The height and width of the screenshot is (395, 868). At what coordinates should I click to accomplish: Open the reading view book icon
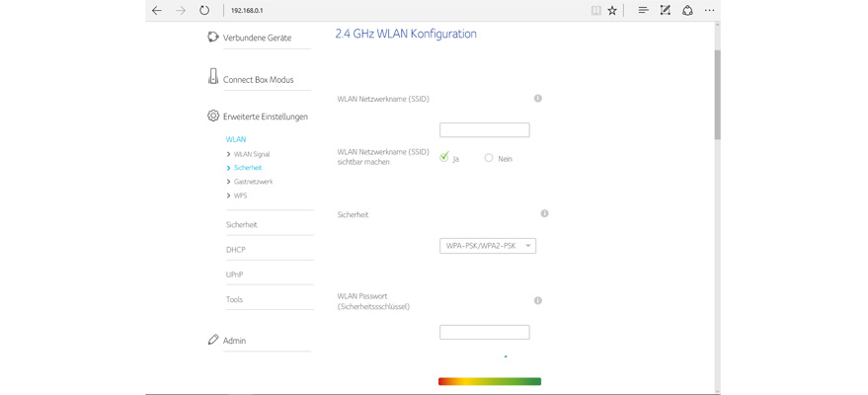(595, 11)
